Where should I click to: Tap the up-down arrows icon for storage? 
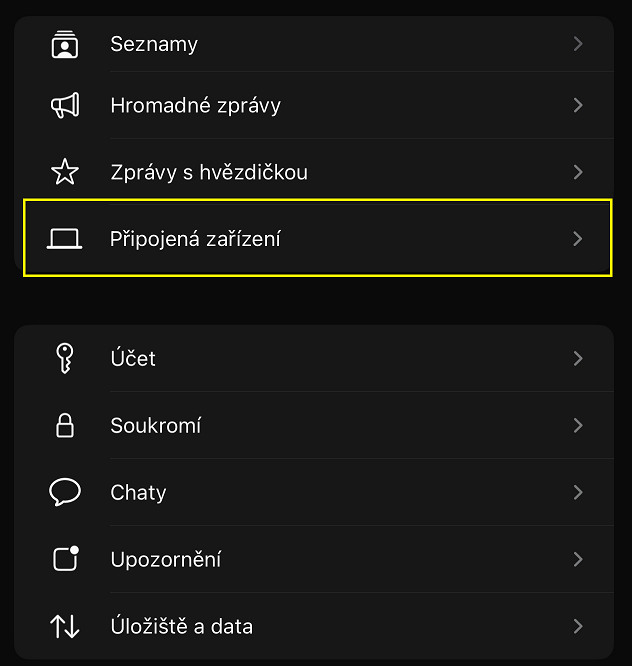tap(65, 626)
